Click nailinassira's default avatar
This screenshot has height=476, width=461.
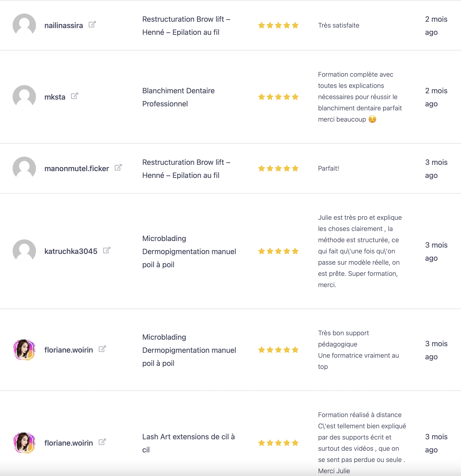point(24,25)
